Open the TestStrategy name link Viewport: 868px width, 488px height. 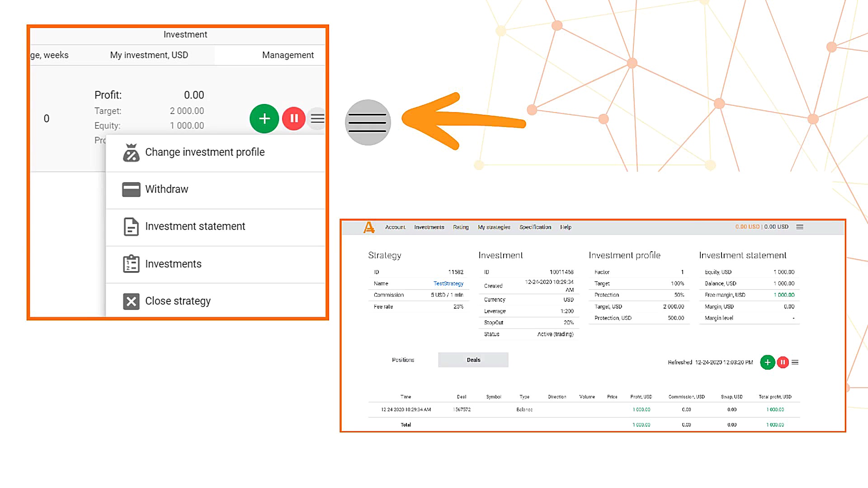448,284
